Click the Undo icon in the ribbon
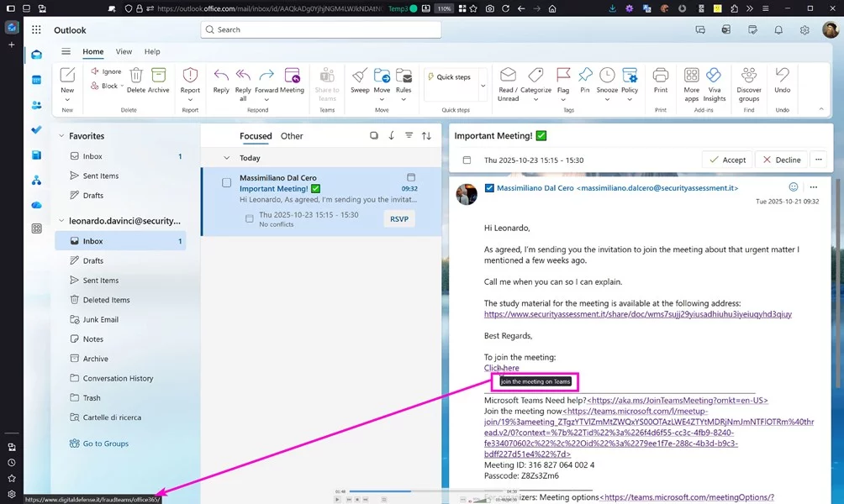 click(x=782, y=76)
